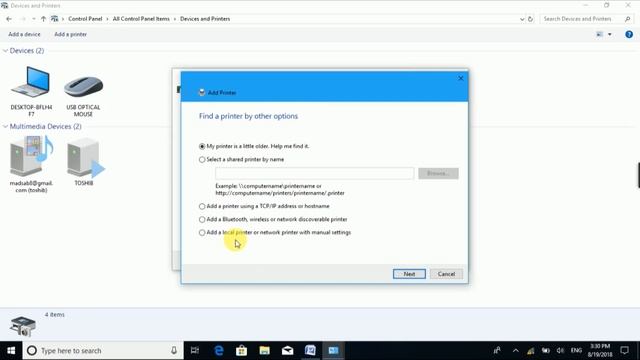Click the 'Type here to search' taskbar box
640x360 pixels.
103,351
